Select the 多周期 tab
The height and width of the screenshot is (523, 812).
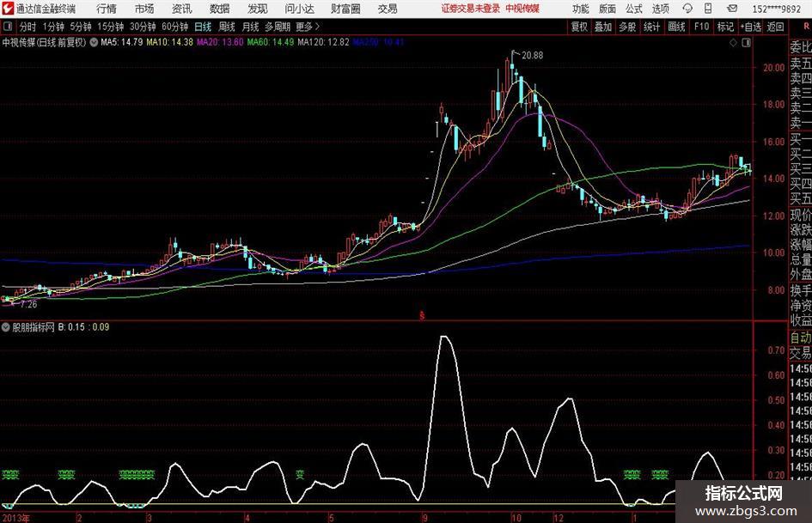[x=278, y=27]
